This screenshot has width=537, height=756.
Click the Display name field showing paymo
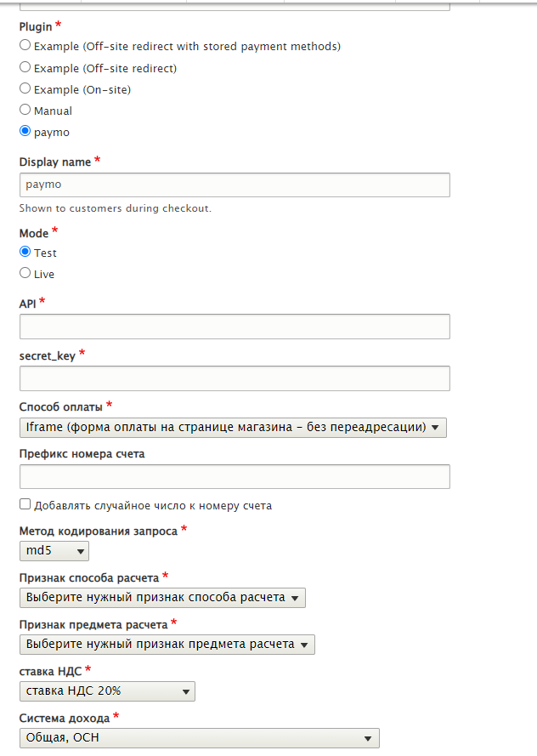pos(234,185)
